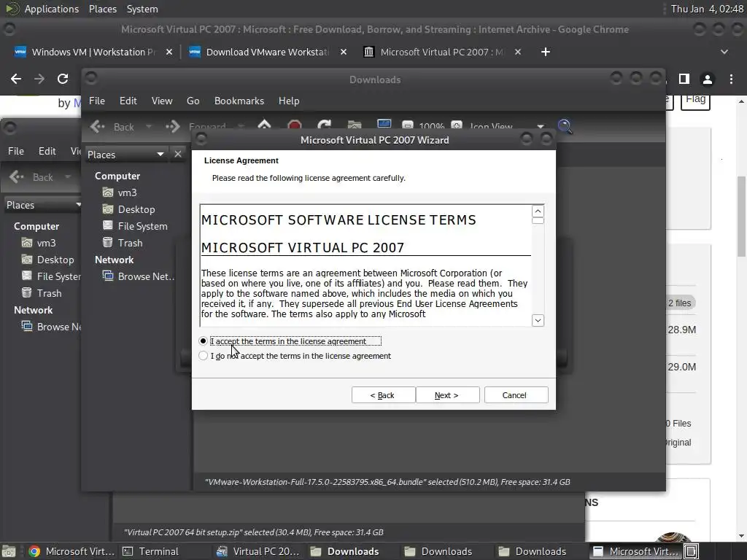Open Places dropdown in rear file manager
Viewport: 747px width, 560px height.
pos(43,205)
